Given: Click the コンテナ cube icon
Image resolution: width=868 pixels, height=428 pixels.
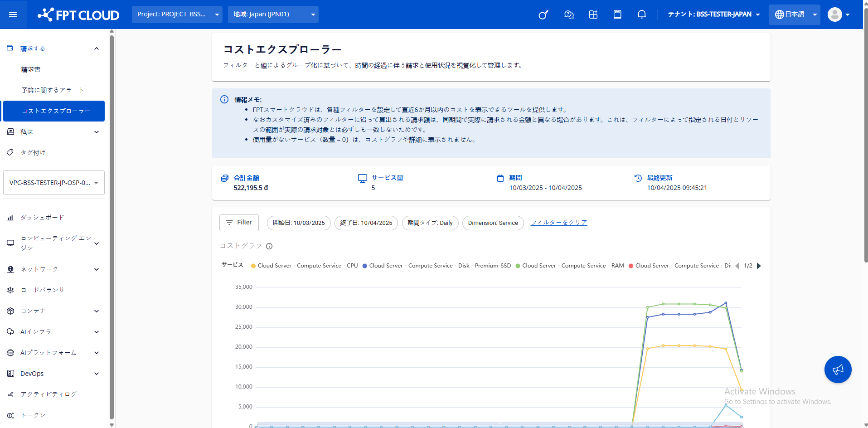Looking at the screenshot, I should pos(10,311).
